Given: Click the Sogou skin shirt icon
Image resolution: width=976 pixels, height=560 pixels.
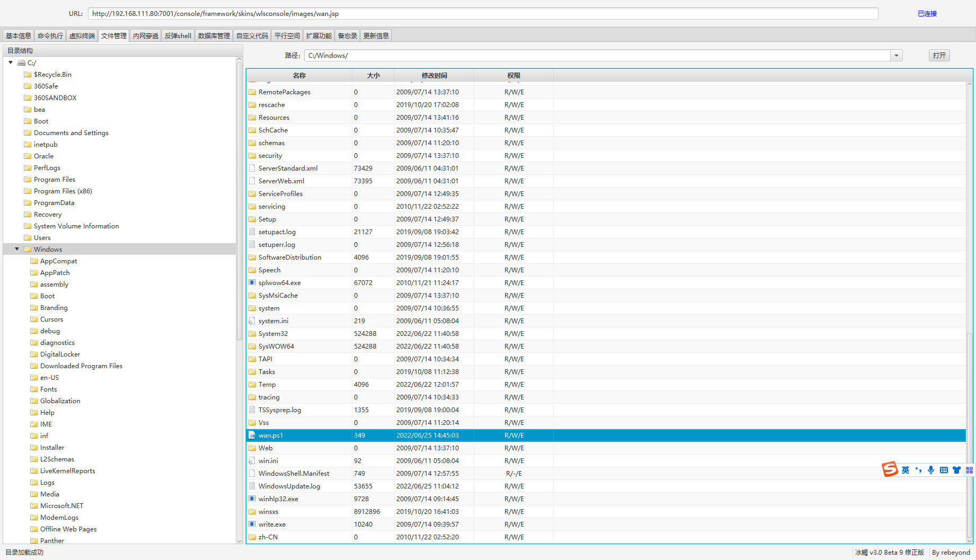Looking at the screenshot, I should tap(956, 470).
